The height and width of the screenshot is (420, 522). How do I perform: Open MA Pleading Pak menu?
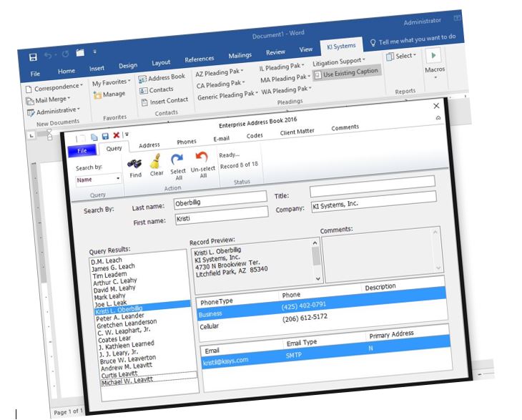pyautogui.click(x=285, y=79)
